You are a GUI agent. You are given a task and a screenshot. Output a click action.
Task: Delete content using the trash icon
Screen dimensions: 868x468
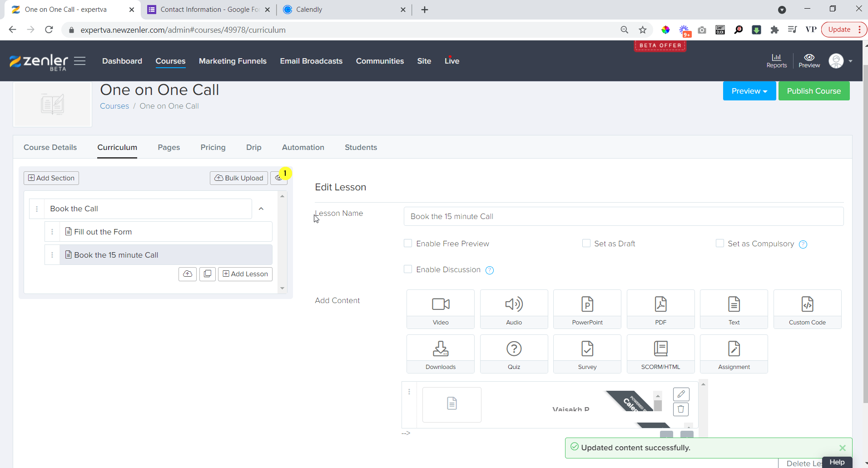pyautogui.click(x=680, y=409)
